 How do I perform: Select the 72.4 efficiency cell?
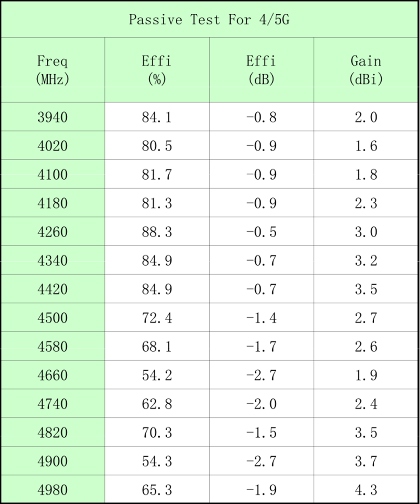tap(157, 317)
